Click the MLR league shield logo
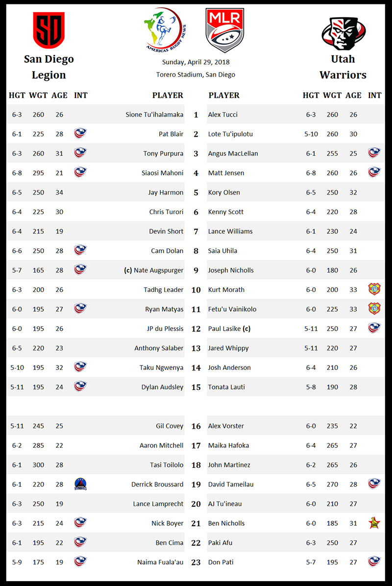The image size is (392, 586). pyautogui.click(x=225, y=30)
